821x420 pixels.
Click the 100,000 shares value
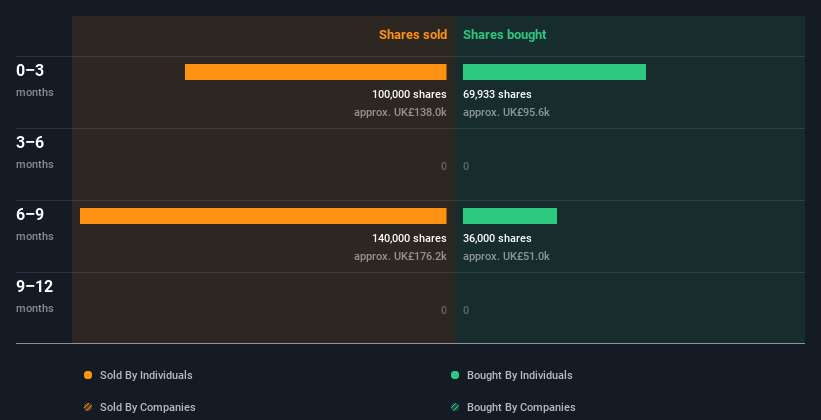point(409,94)
